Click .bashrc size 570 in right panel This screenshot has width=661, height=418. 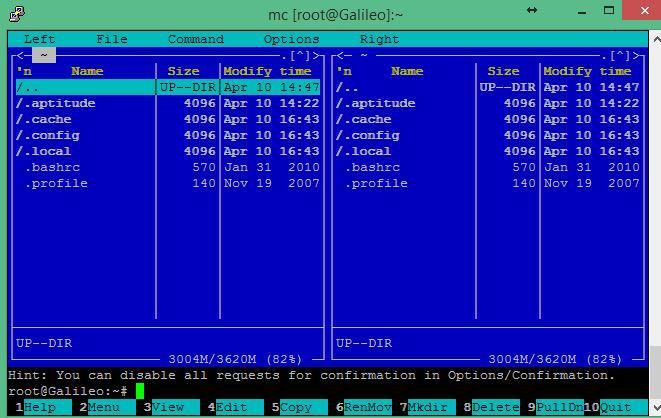click(x=524, y=167)
